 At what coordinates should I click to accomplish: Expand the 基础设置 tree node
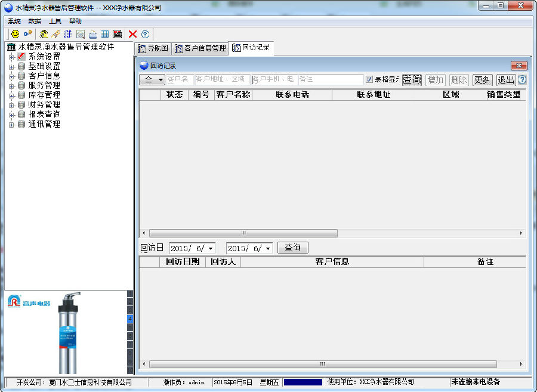pos(11,67)
